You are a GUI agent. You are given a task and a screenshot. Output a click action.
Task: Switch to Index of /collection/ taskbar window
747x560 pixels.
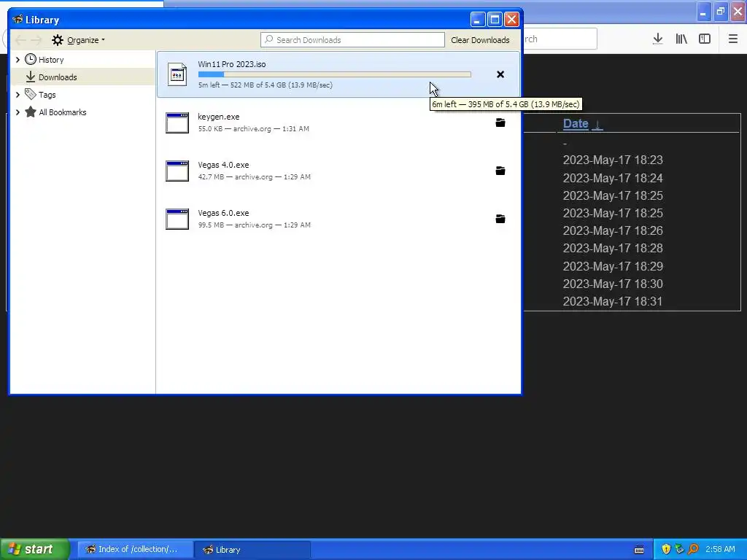point(135,549)
